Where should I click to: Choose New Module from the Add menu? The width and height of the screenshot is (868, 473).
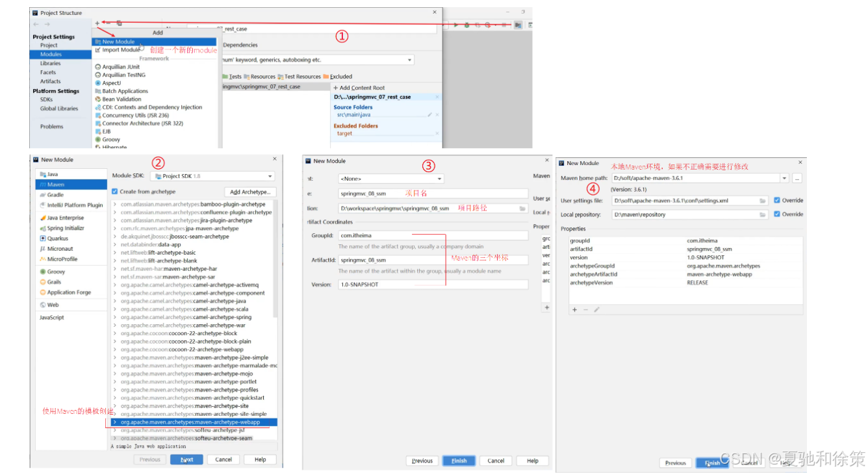click(x=155, y=42)
